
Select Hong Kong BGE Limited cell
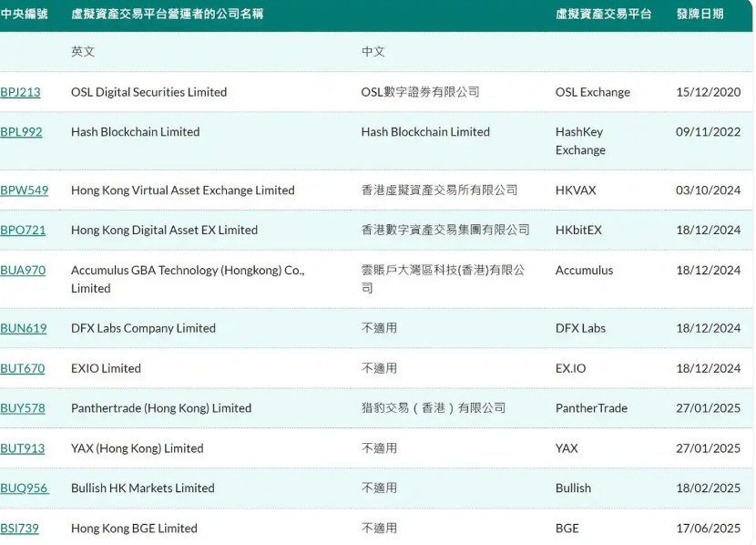[x=134, y=529]
